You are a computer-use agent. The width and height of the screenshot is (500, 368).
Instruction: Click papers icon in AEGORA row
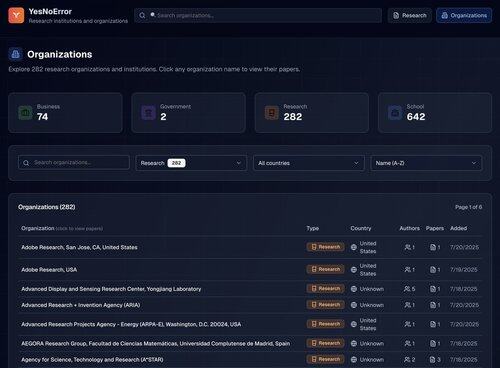tap(433, 344)
